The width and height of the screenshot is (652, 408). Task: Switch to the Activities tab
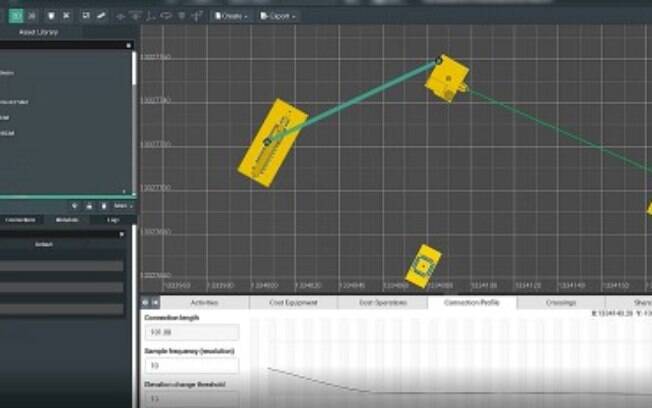pos(204,303)
